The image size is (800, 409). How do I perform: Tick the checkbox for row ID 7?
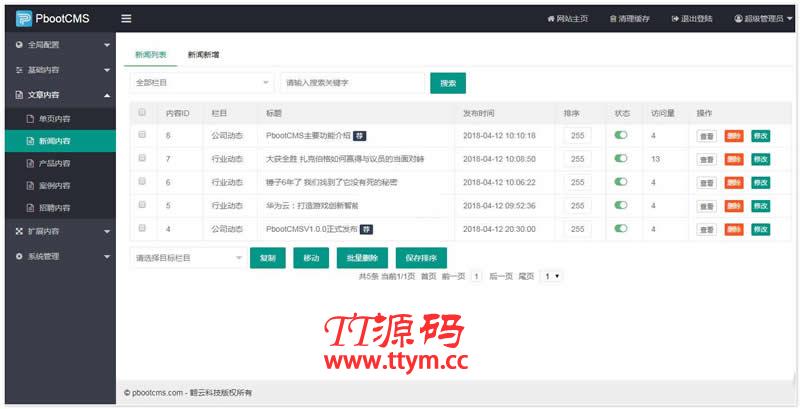click(142, 158)
